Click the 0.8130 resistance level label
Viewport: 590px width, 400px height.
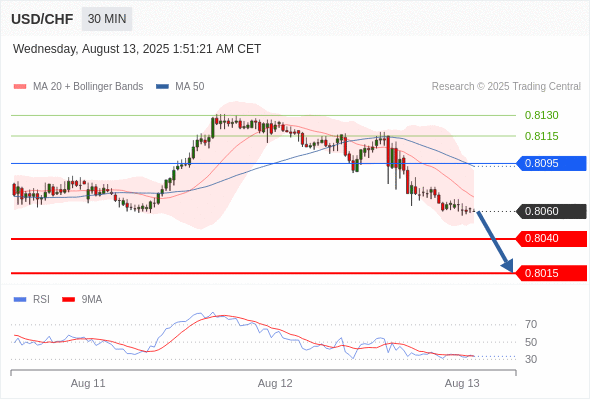tap(541, 115)
